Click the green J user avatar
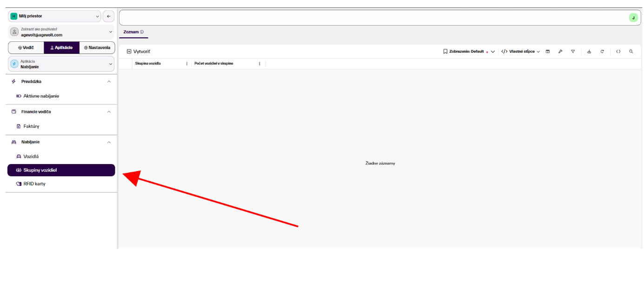 click(x=633, y=18)
